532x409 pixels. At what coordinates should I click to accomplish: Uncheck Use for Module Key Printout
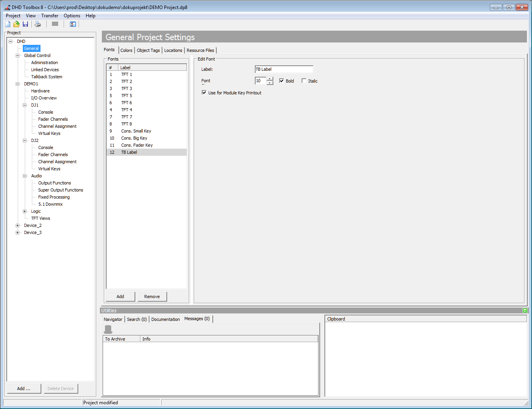tap(204, 92)
